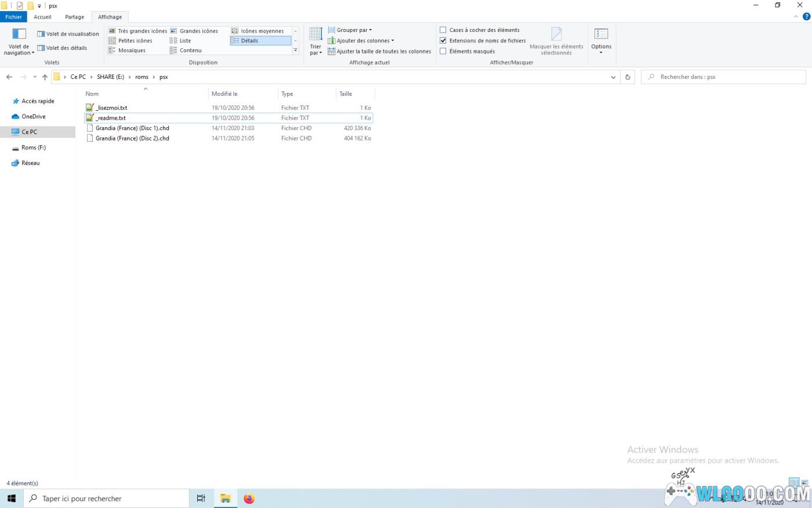
Task: Open Firefox from the taskbar
Action: [x=249, y=498]
